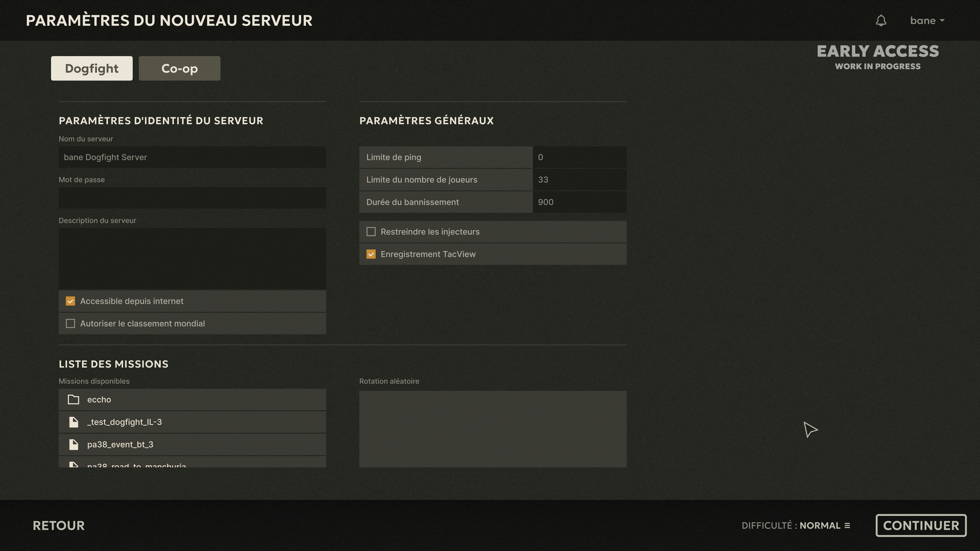This screenshot has height=551, width=980.
Task: Edit the Limite de ping value
Action: point(579,157)
